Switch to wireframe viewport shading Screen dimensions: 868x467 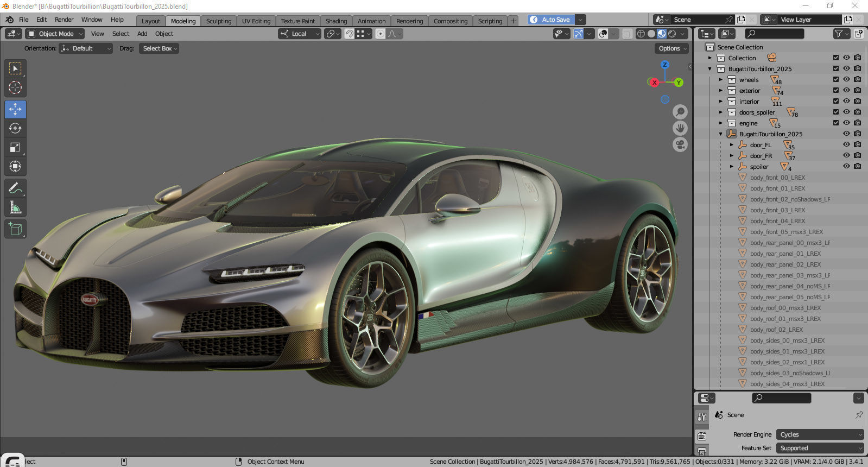tap(641, 34)
